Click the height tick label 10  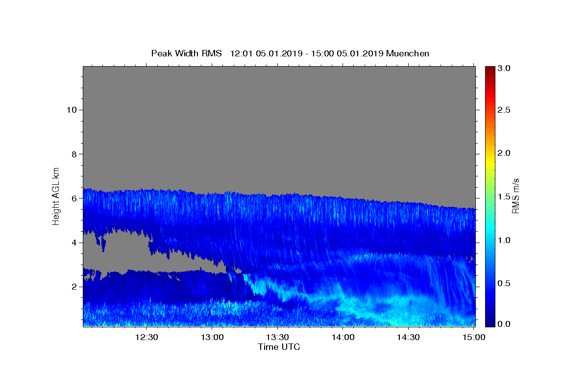(72, 110)
